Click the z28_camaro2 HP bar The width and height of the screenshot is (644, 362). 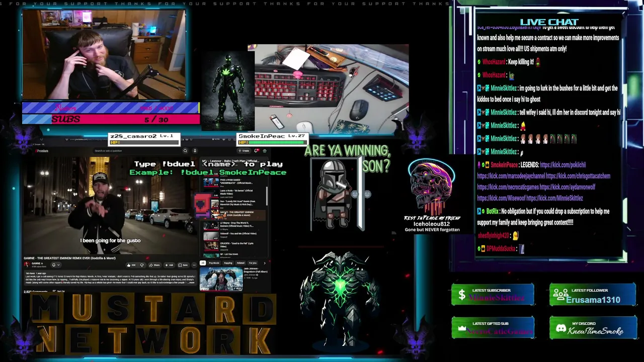(144, 142)
